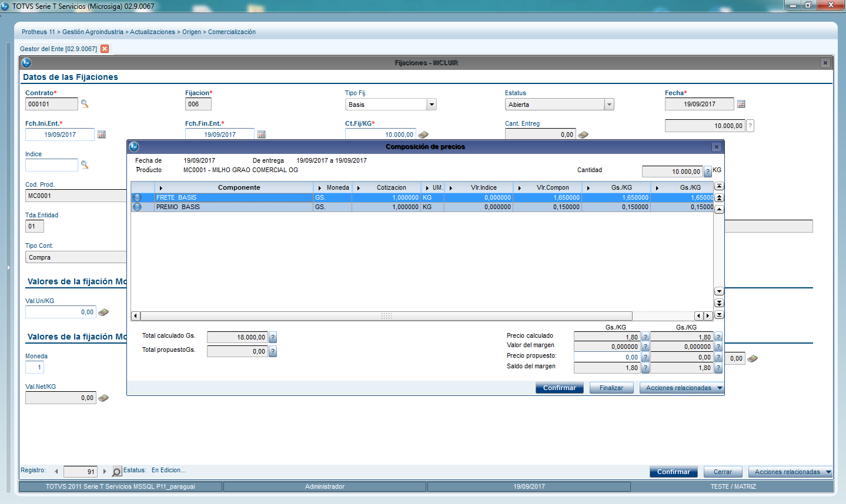The height and width of the screenshot is (504, 846).
Task: Click the money icon next to Ct.Fij/KG
Action: pos(423,135)
